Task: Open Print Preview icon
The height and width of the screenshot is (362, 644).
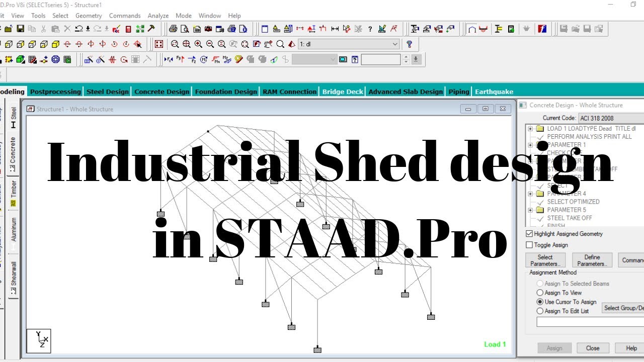Action: point(185,29)
